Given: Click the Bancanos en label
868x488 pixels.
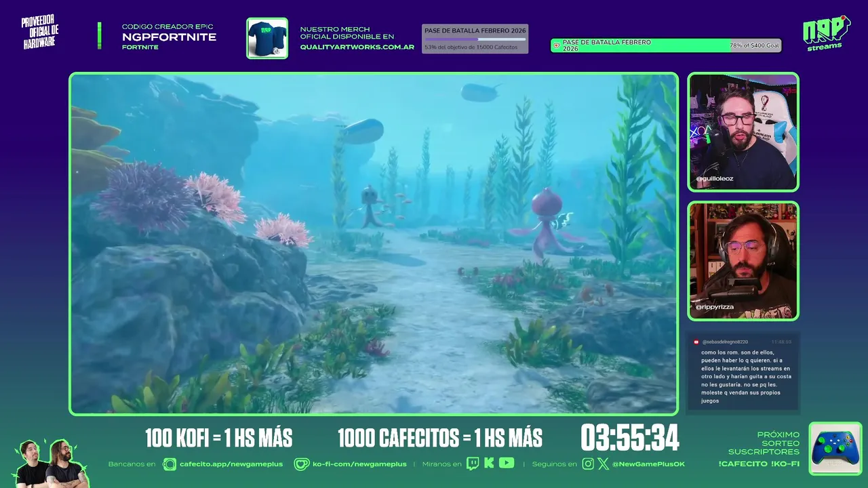Looking at the screenshot, I should (x=132, y=464).
